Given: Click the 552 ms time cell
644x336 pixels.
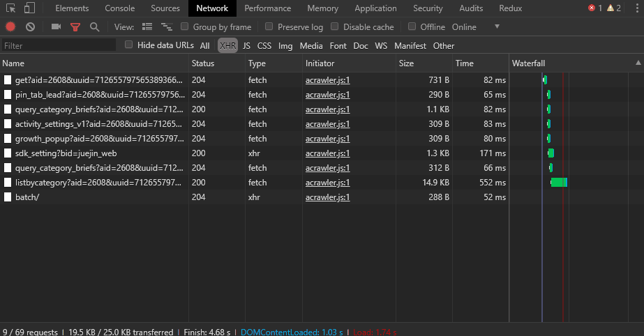Looking at the screenshot, I should coord(493,183).
